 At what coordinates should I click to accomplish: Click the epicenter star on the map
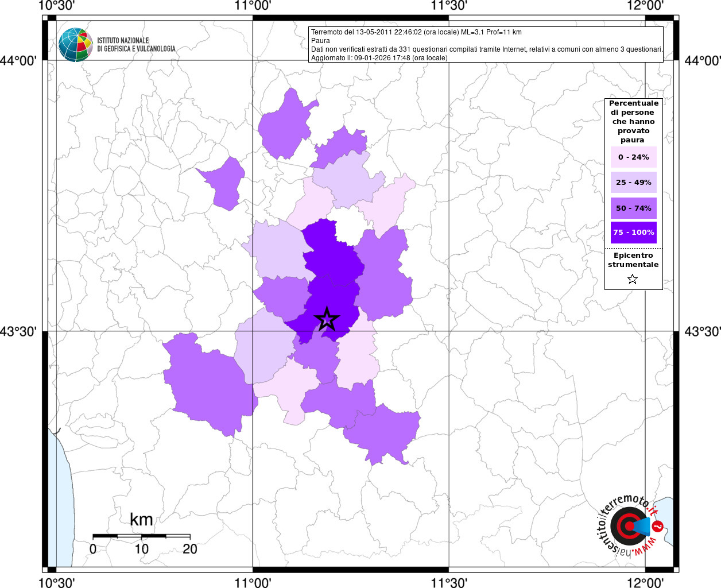point(327,319)
